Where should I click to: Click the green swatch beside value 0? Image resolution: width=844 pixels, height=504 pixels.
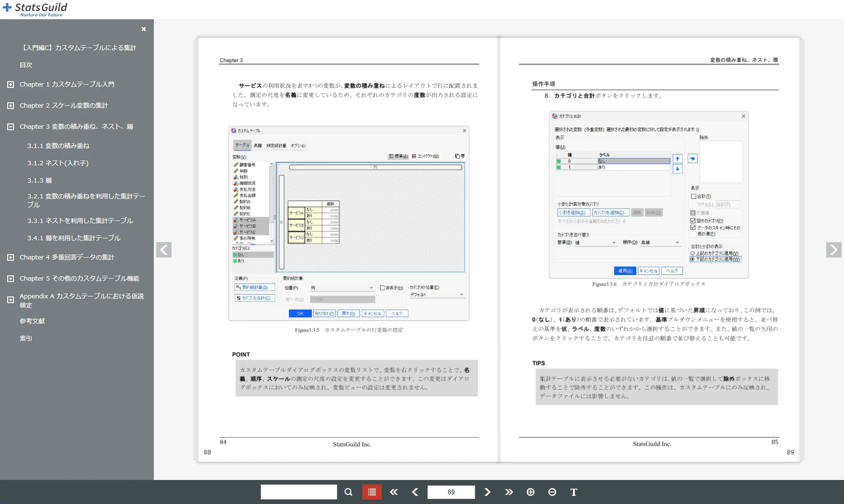(558, 161)
